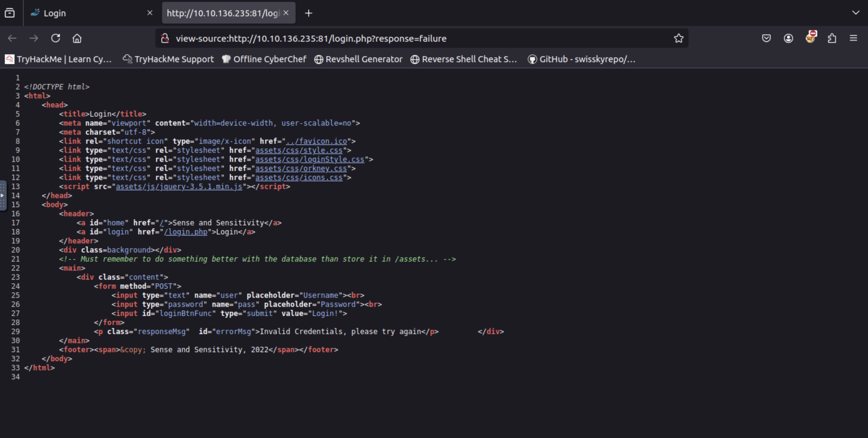This screenshot has width=868, height=438.
Task: Bookmark this page with the star icon
Action: [679, 38]
